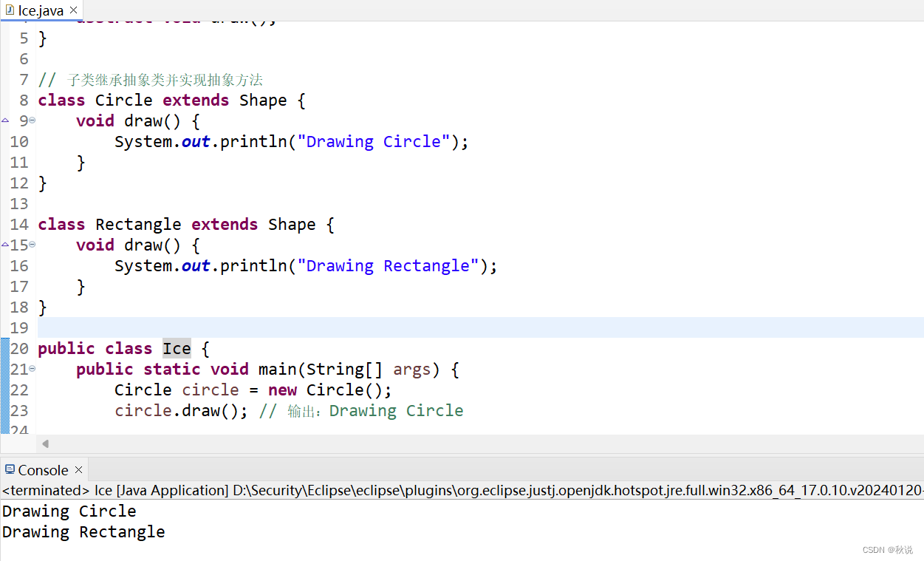Click the highlighted class name "Ice" on line 20

[x=177, y=349]
